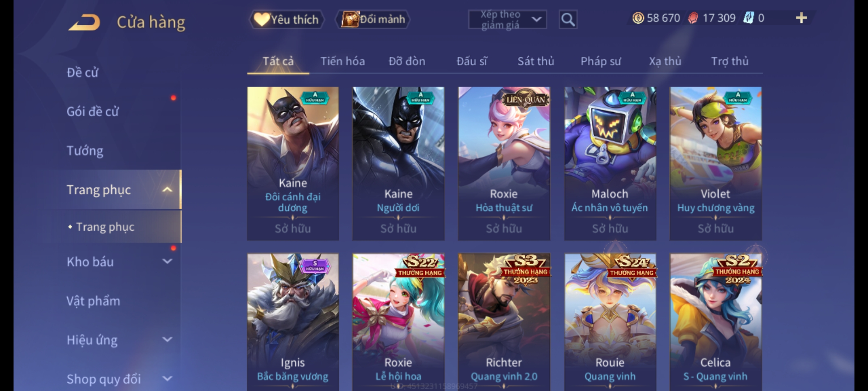Expand the Kho báu sidebar section

click(167, 261)
